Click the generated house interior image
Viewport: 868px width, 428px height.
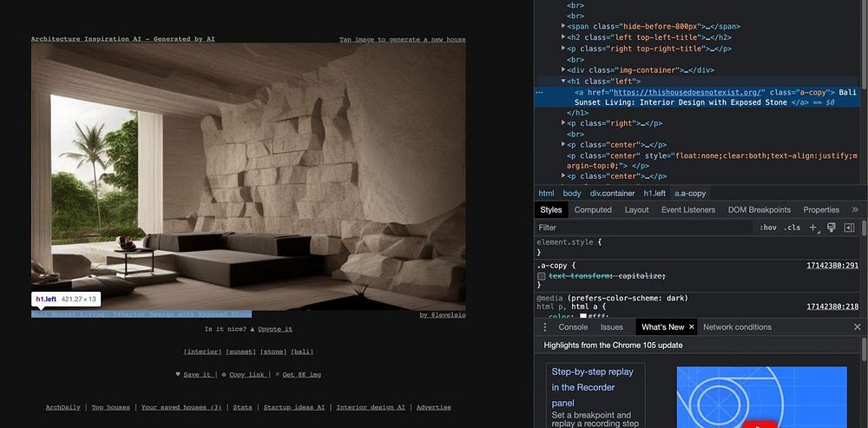(248, 174)
